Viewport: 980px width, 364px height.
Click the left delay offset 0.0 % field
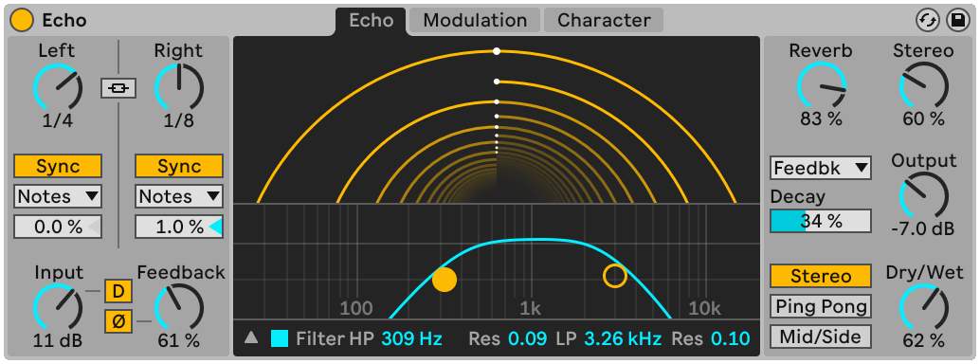click(58, 227)
